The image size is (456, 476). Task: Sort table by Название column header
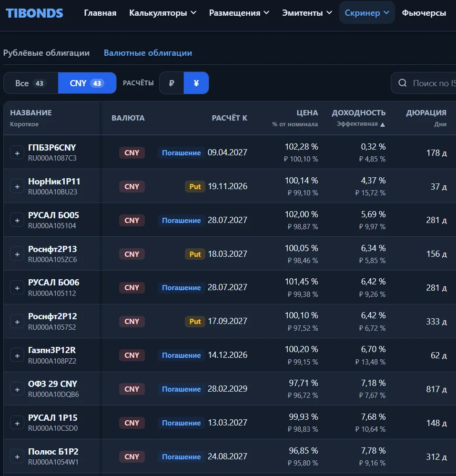(x=31, y=118)
